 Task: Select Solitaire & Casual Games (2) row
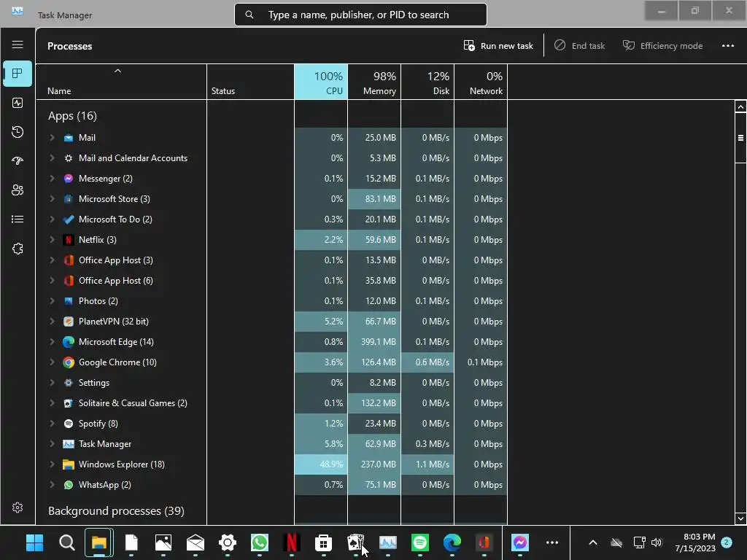click(x=271, y=402)
